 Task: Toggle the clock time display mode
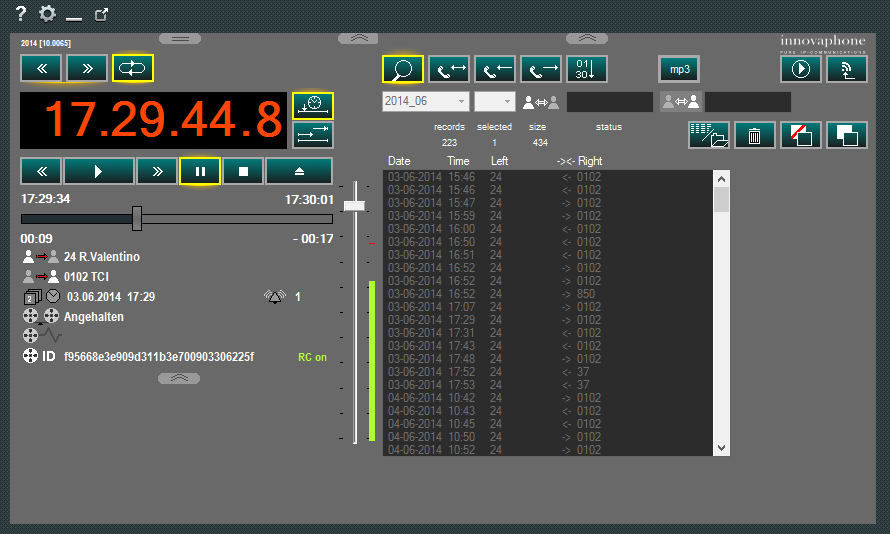[313, 106]
